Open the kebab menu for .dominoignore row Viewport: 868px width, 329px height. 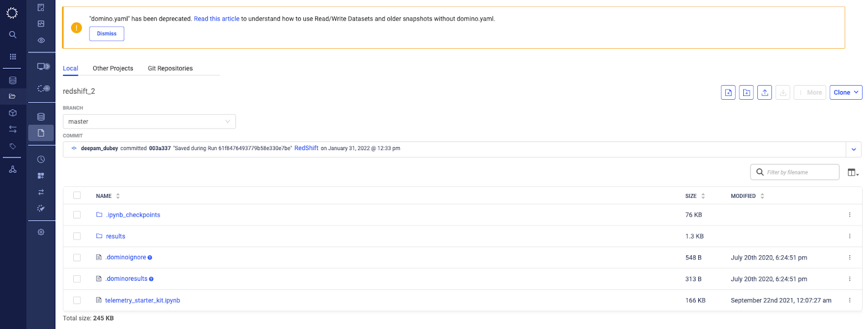point(850,258)
